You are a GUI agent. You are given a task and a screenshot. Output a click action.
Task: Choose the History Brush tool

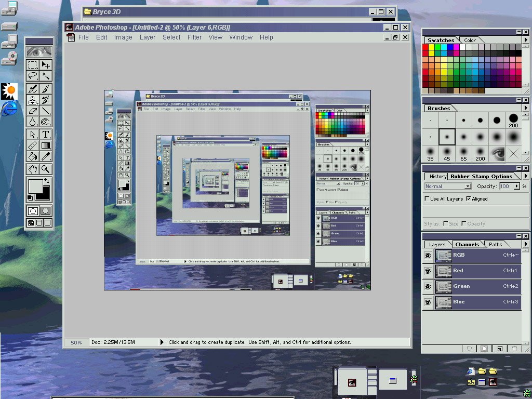click(46, 100)
